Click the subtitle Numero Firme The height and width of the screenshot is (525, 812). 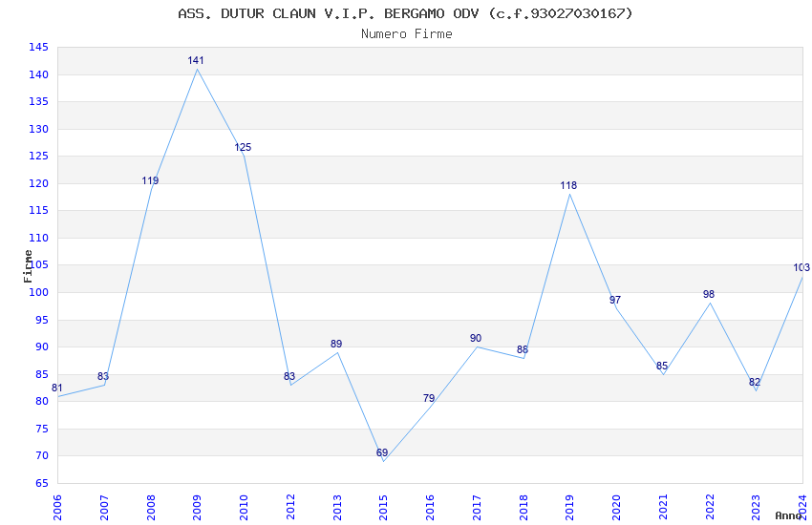click(x=407, y=34)
